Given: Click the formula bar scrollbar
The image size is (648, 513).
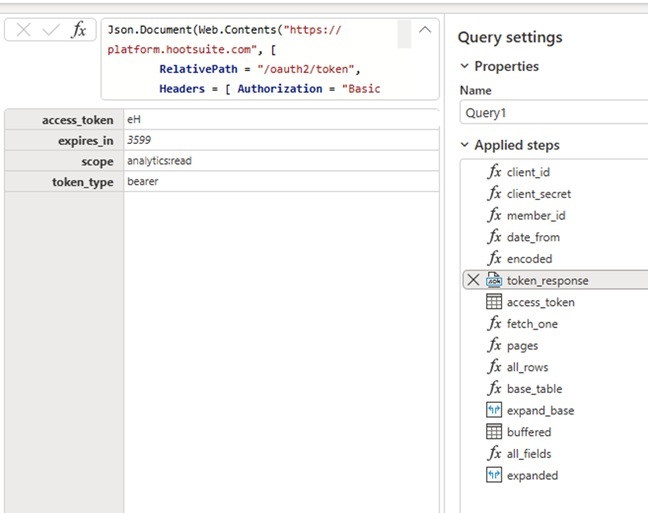Looking at the screenshot, I should tap(404, 34).
